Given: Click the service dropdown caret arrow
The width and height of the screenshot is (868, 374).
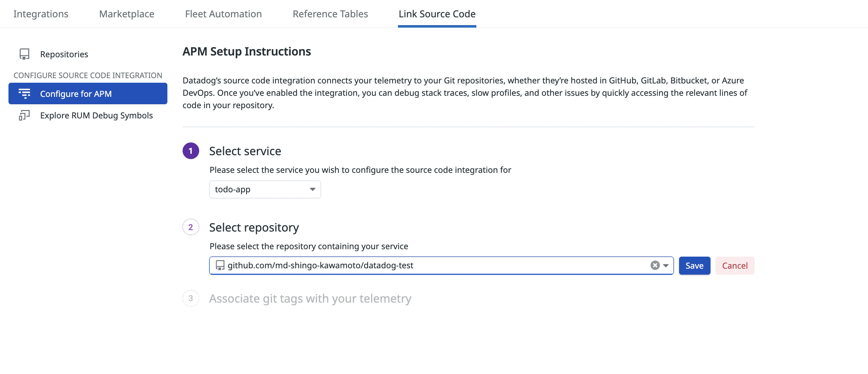Looking at the screenshot, I should coord(313,189).
